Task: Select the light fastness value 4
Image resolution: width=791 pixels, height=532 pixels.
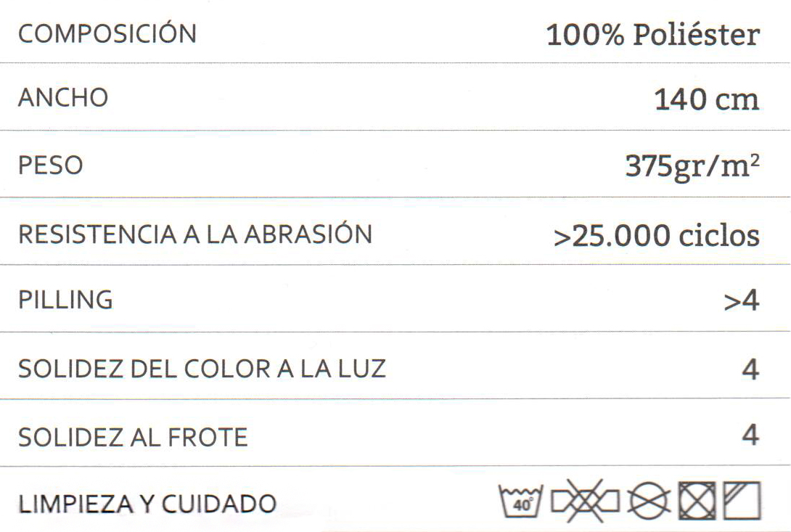Action: [x=750, y=369]
